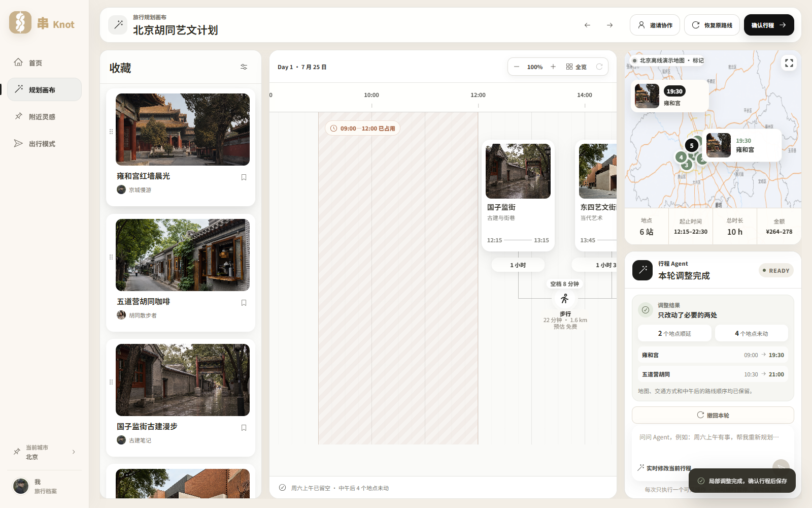Click the drag handle of 五道营胡同咖啡 card
Image resolution: width=812 pixels, height=508 pixels.
point(111,257)
